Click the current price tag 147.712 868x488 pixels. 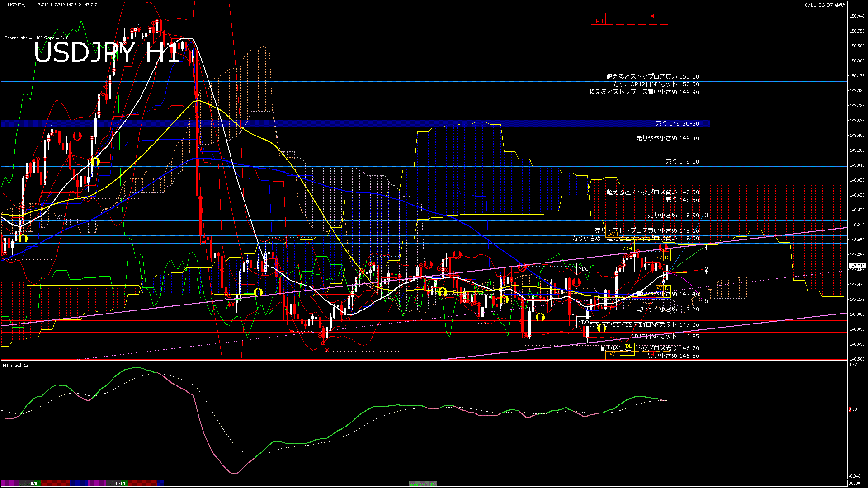point(857,266)
